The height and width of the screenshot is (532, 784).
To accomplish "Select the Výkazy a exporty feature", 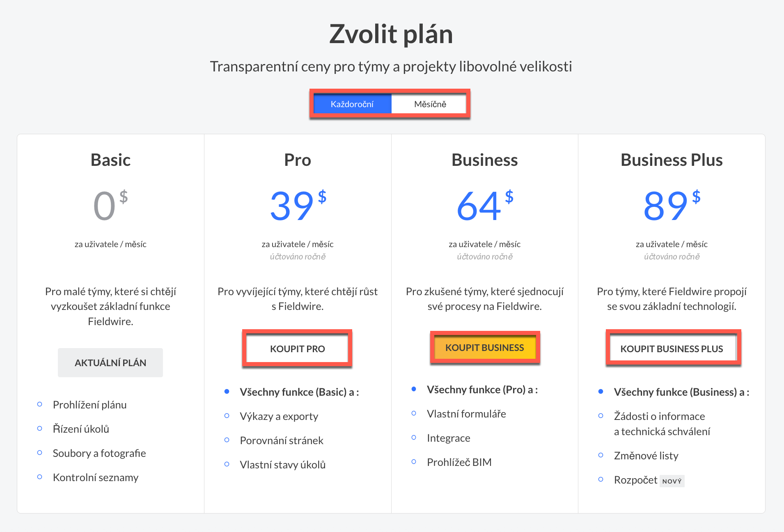I will (279, 417).
